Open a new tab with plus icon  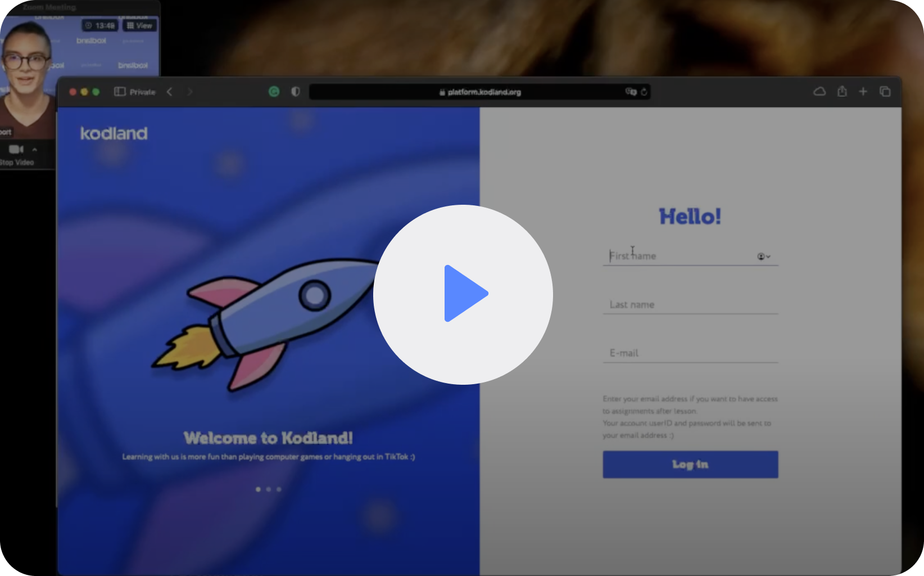(863, 91)
